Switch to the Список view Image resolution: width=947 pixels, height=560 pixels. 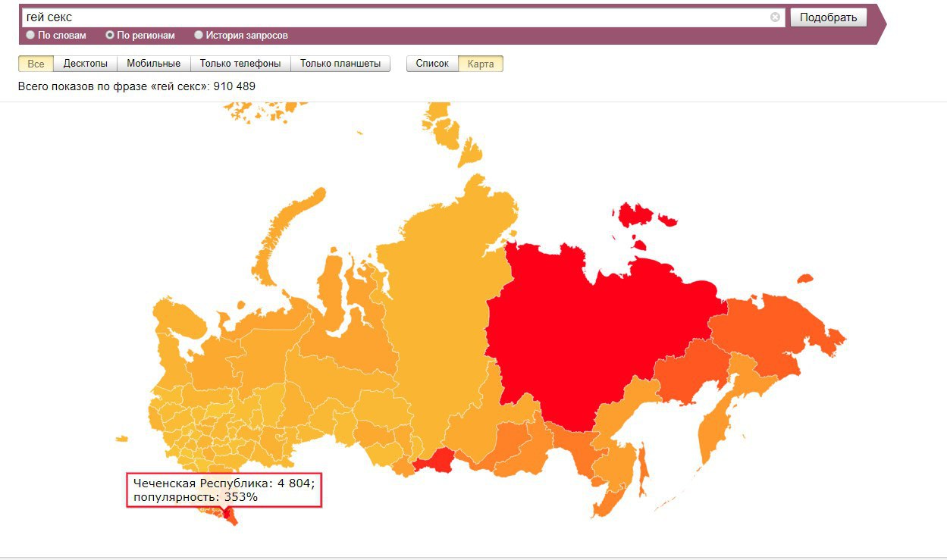pos(432,64)
